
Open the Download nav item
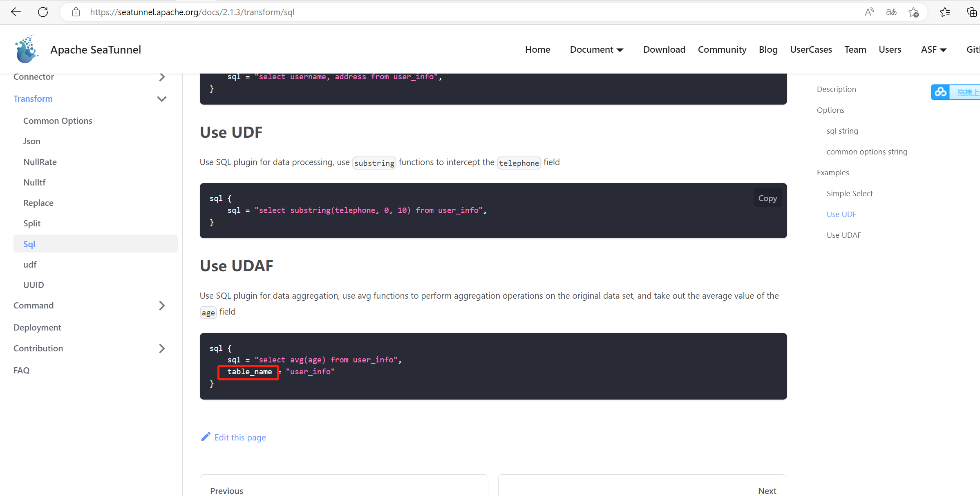point(664,49)
